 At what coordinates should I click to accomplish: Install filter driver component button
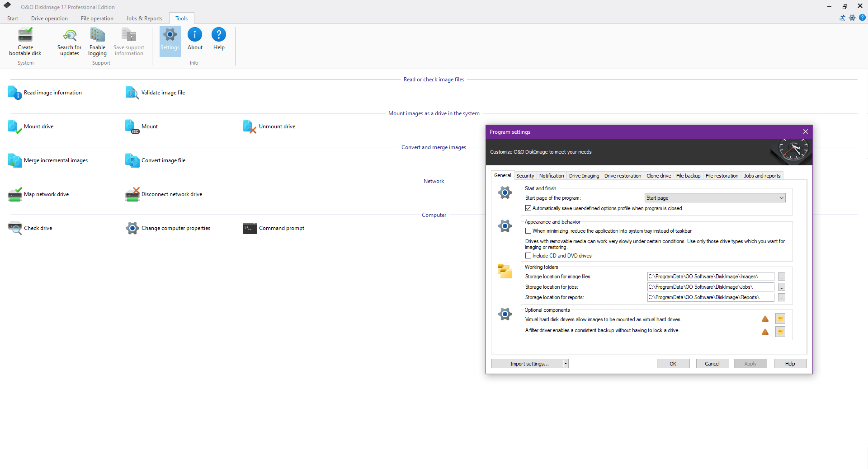click(780, 332)
